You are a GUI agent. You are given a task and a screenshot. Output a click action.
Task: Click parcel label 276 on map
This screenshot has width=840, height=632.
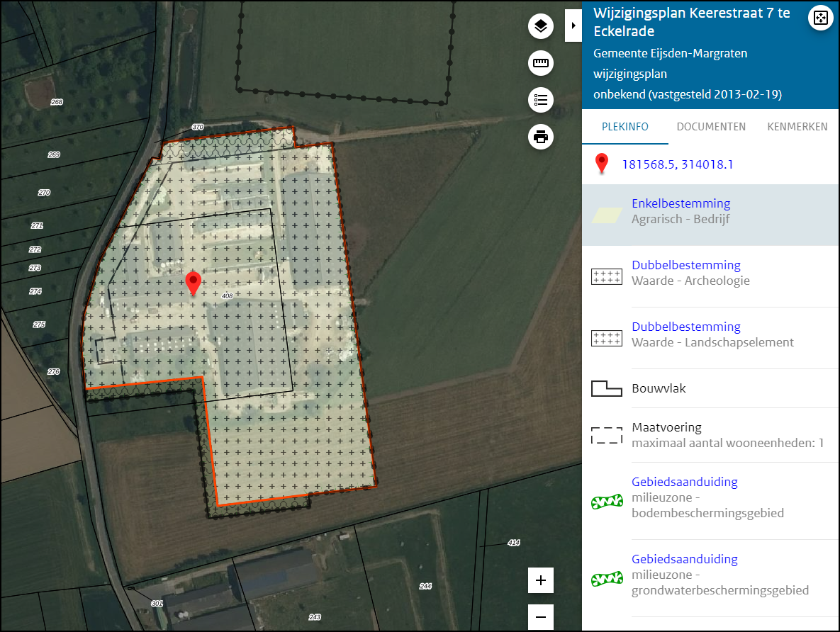[x=54, y=371]
